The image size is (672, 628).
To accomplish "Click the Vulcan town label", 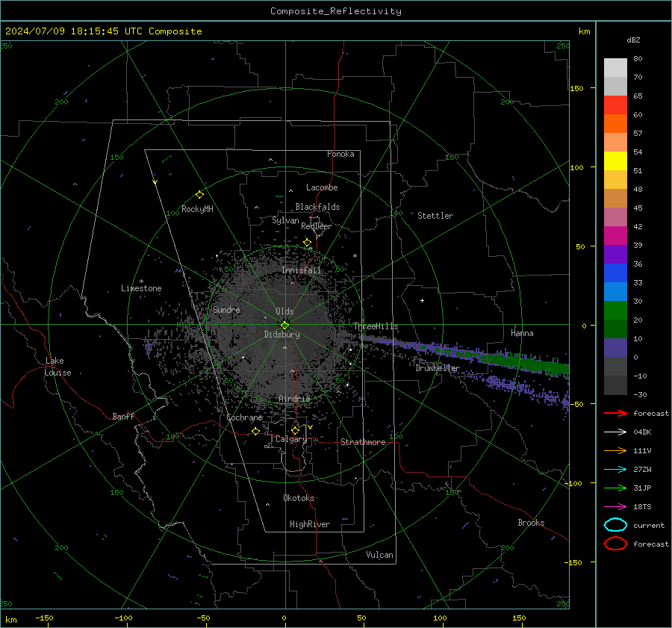I will point(379,555).
